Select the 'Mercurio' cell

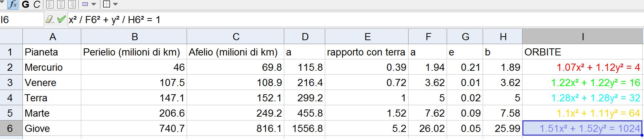click(52, 67)
